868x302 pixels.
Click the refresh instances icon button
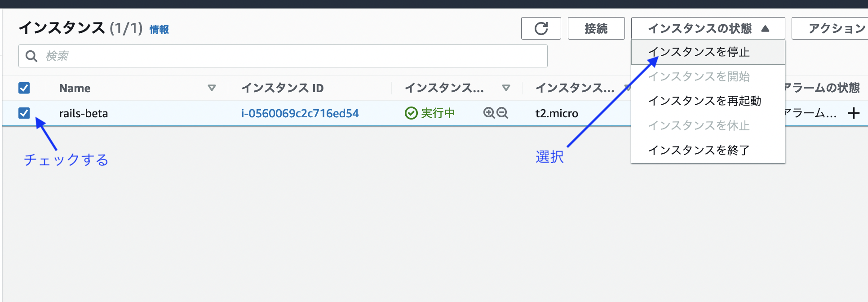pos(541,29)
